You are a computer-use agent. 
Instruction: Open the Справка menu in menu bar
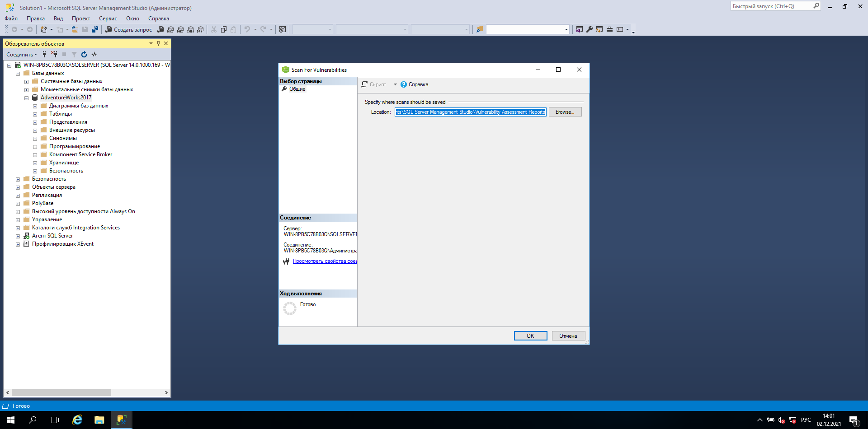pyautogui.click(x=159, y=19)
